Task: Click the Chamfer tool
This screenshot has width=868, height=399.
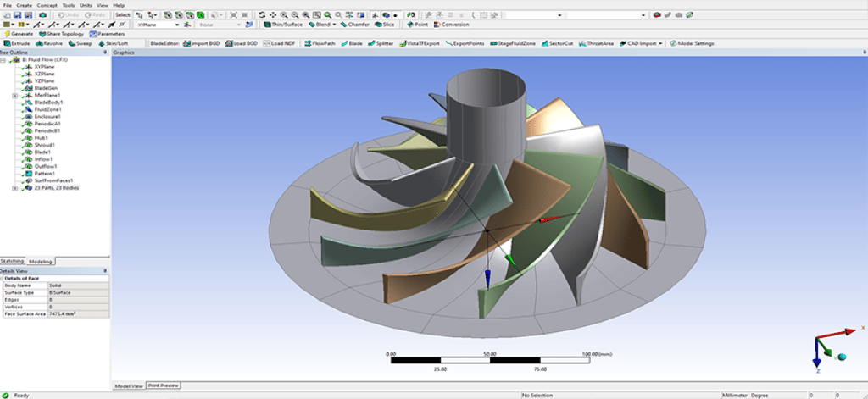Action: (357, 25)
